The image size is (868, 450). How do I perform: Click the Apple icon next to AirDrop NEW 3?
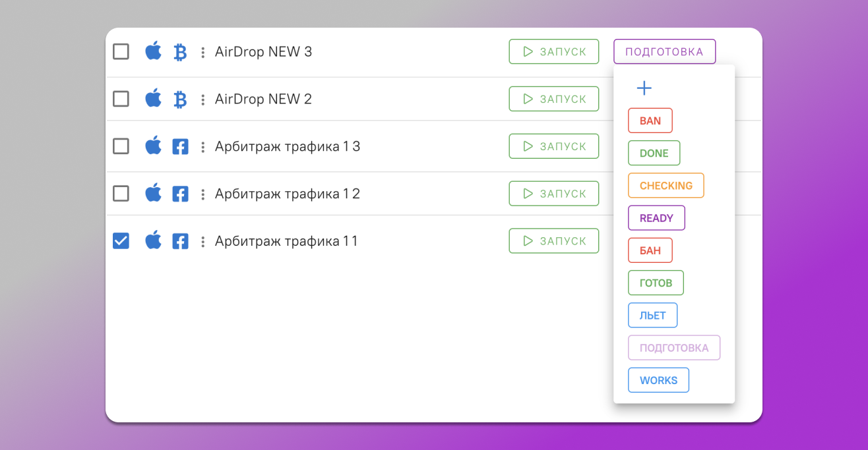(153, 51)
